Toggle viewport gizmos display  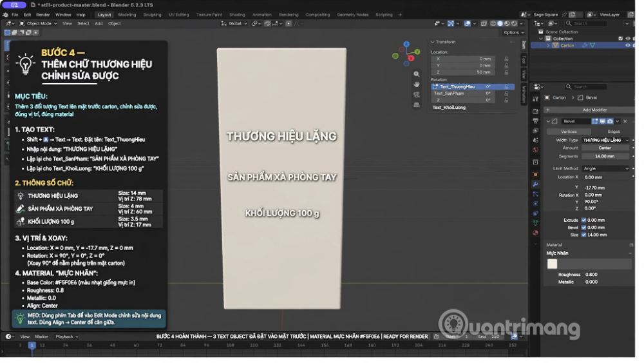click(451, 23)
